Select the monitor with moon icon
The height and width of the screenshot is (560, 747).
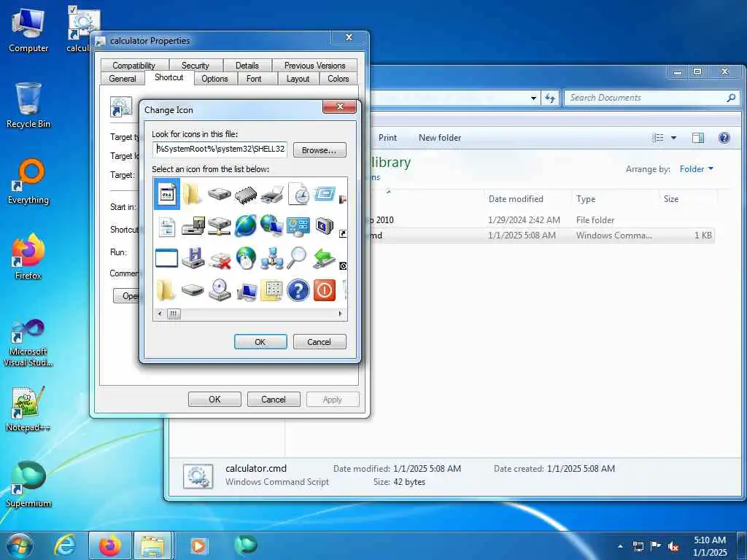pos(325,226)
